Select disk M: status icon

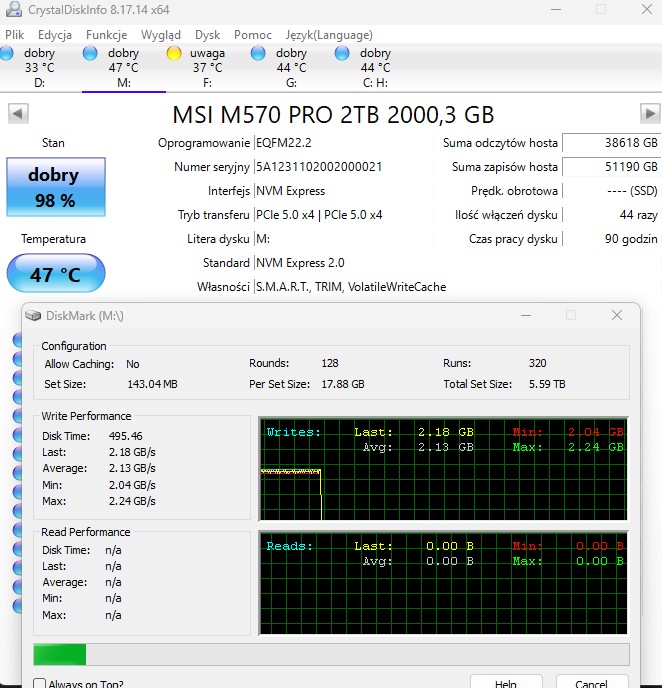coord(91,53)
